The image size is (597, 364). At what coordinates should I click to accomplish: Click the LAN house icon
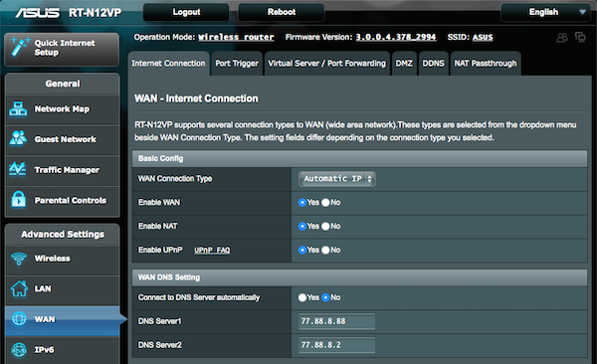[19, 288]
